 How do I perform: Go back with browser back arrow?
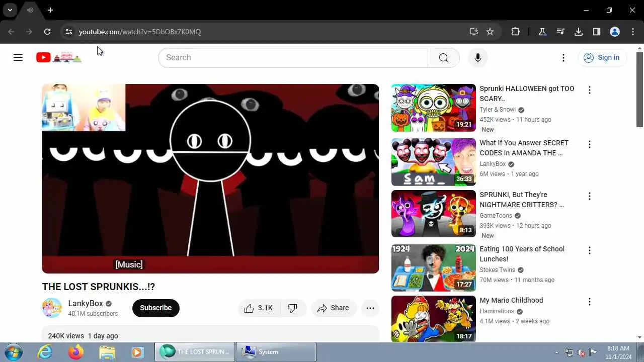(x=11, y=32)
